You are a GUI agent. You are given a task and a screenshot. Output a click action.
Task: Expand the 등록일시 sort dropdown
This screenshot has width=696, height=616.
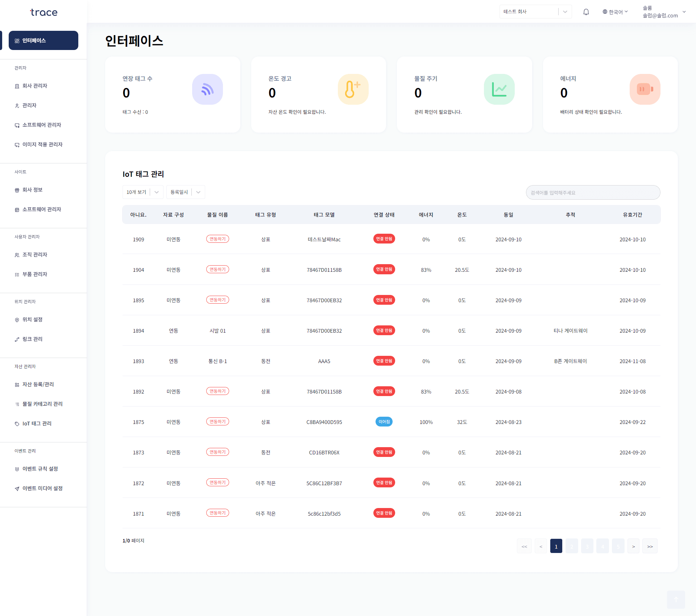[x=185, y=192]
